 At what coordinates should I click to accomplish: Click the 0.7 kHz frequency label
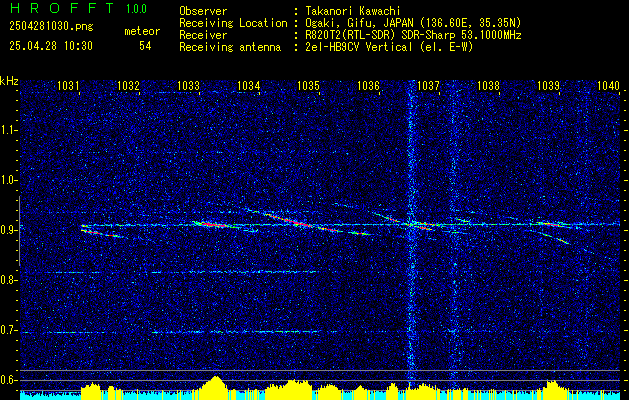click(x=7, y=330)
